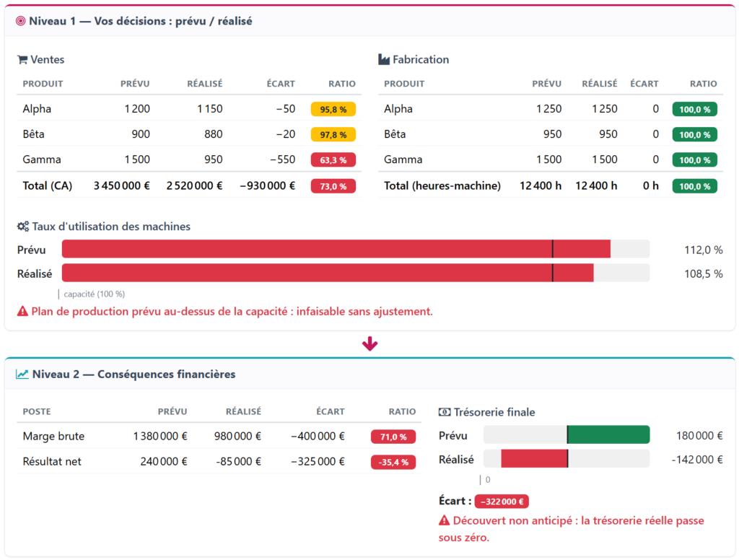Click the 63,3 % ratio badge for Gamma sales

[333, 160]
